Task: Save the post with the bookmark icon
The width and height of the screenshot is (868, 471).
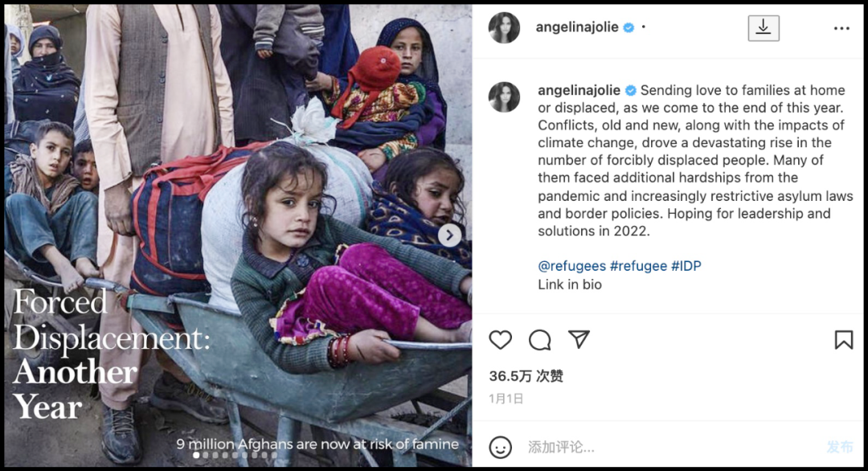Action: coord(844,340)
